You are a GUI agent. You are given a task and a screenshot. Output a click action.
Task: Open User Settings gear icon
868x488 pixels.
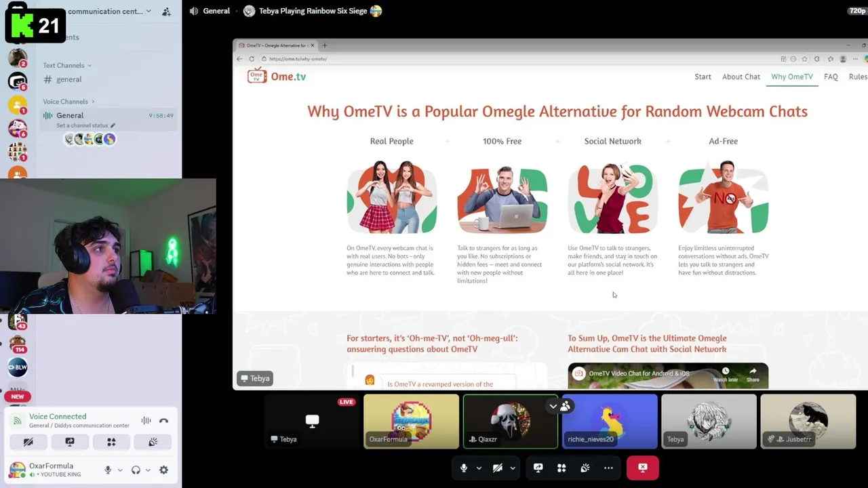163,470
